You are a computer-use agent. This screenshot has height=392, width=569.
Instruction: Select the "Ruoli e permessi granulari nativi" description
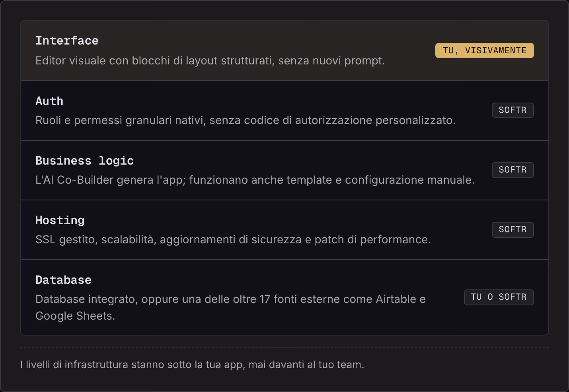point(245,120)
